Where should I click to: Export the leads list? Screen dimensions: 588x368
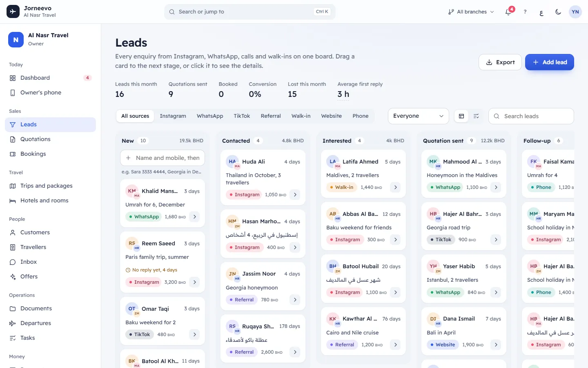pyautogui.click(x=500, y=62)
